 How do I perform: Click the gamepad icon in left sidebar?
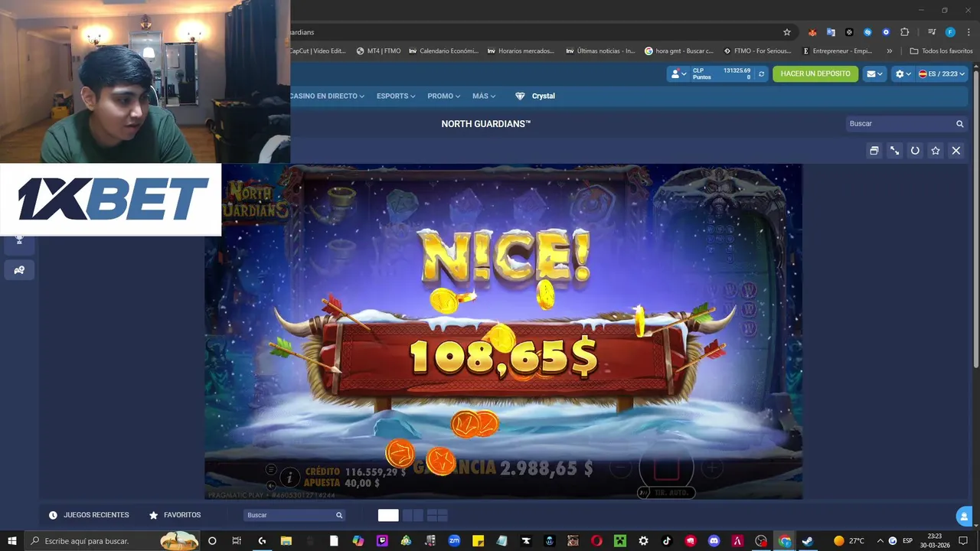tap(19, 270)
